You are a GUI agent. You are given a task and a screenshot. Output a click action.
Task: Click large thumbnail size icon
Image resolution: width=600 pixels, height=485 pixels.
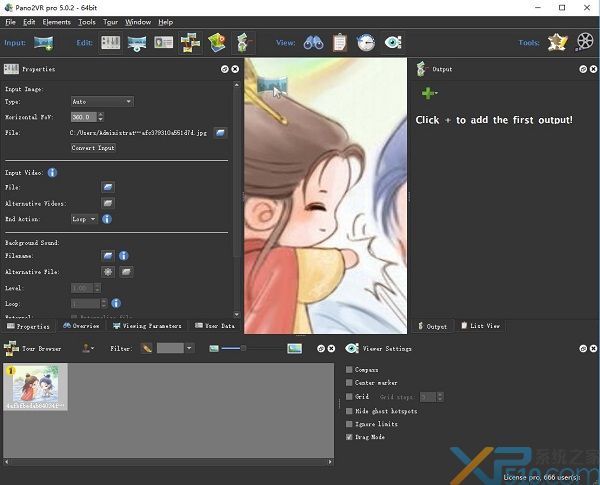point(294,348)
